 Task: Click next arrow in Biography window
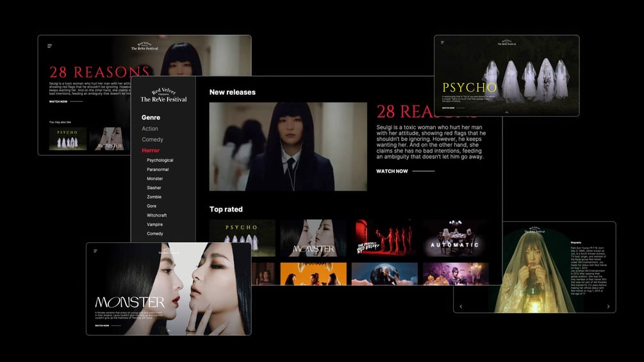click(x=608, y=306)
